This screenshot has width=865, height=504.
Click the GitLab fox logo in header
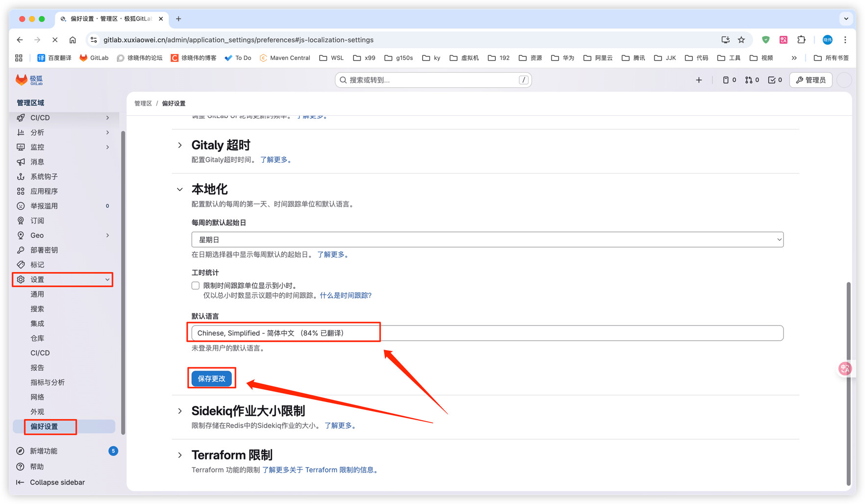pyautogui.click(x=22, y=80)
